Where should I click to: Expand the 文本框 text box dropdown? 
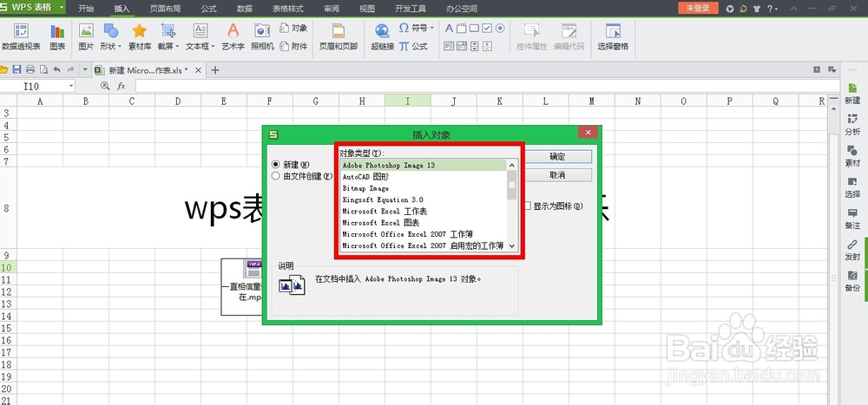(x=213, y=47)
